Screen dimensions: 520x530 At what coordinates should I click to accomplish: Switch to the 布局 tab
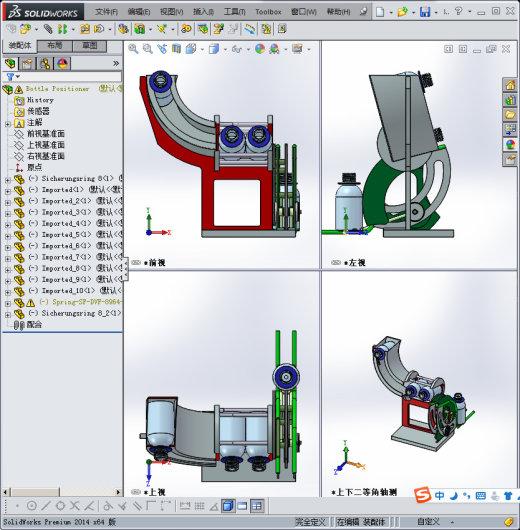pyautogui.click(x=54, y=46)
